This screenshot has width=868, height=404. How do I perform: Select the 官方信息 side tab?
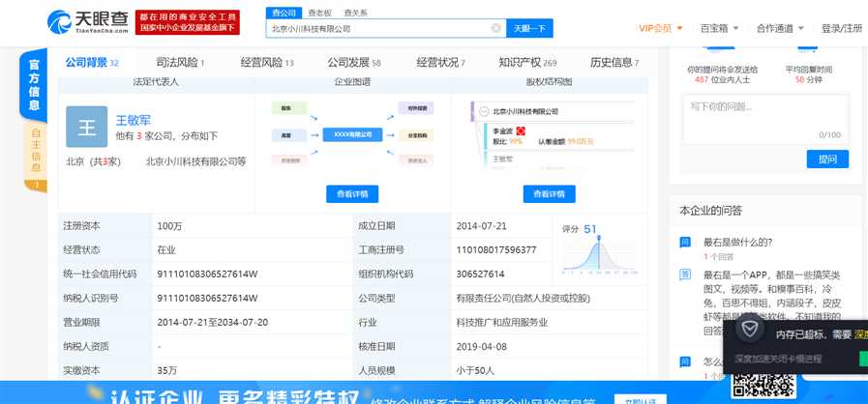point(34,87)
